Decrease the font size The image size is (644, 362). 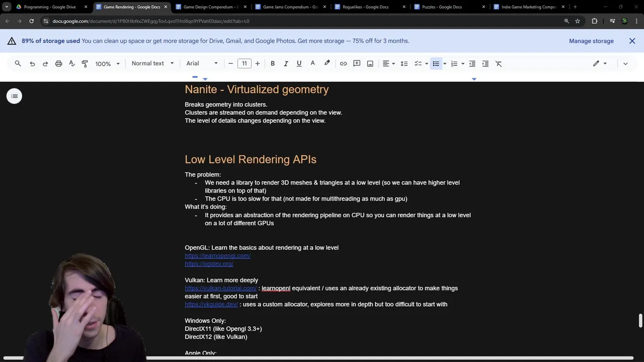point(230,63)
